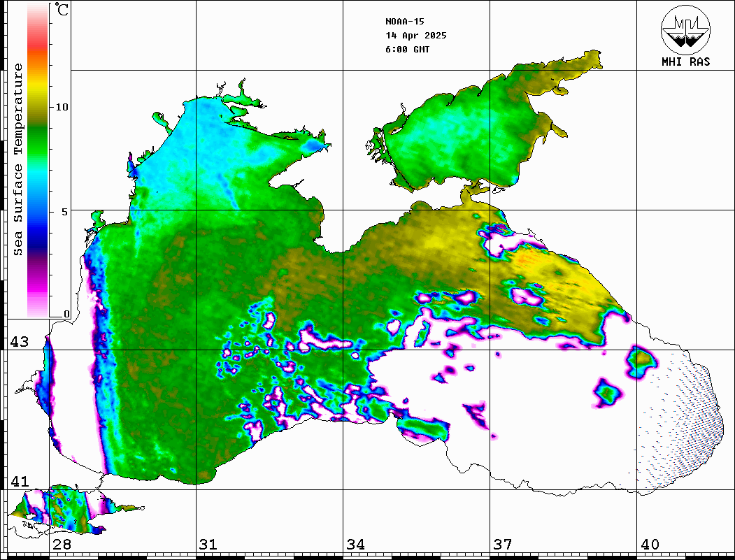The image size is (735, 560).
Task: Click the '0' legend tick value
Action: coord(66,314)
